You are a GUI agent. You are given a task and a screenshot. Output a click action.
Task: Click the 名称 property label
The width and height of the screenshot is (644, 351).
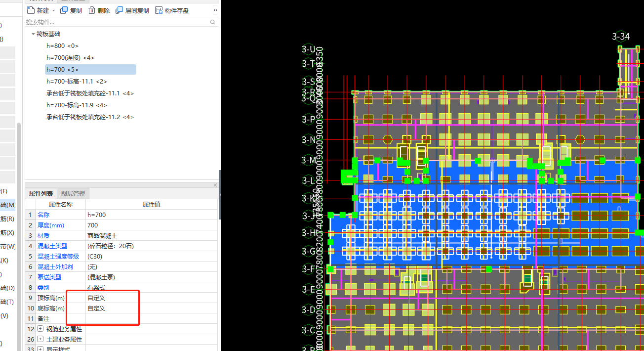pos(43,215)
